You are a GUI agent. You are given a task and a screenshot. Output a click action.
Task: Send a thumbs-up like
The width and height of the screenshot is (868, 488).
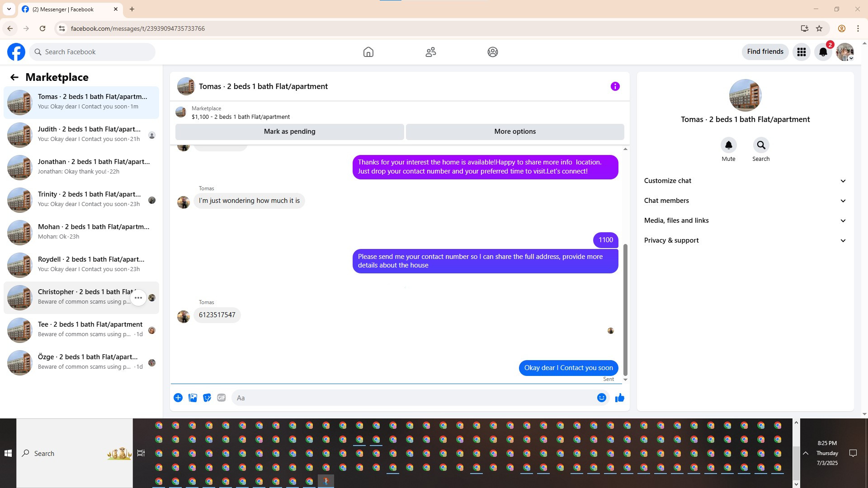(x=619, y=398)
